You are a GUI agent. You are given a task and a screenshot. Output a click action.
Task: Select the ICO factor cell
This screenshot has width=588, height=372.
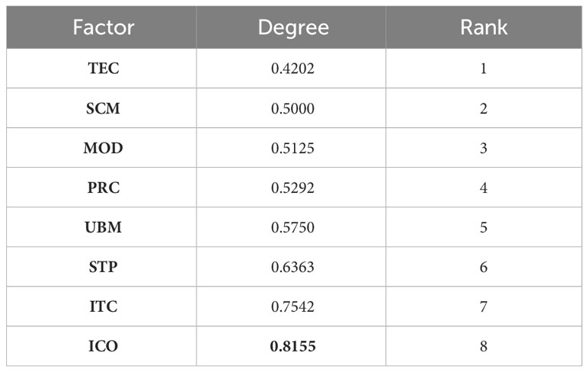pos(103,346)
